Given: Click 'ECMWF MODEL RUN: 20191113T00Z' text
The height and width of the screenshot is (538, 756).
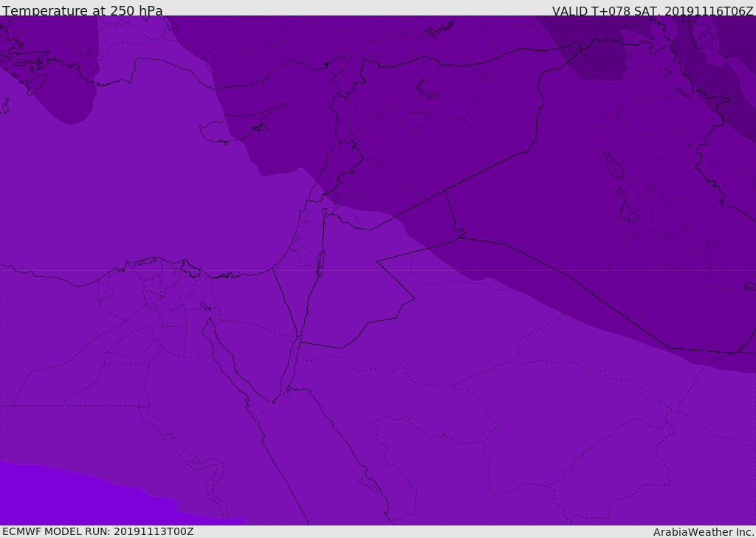Looking at the screenshot, I should click(x=98, y=532).
